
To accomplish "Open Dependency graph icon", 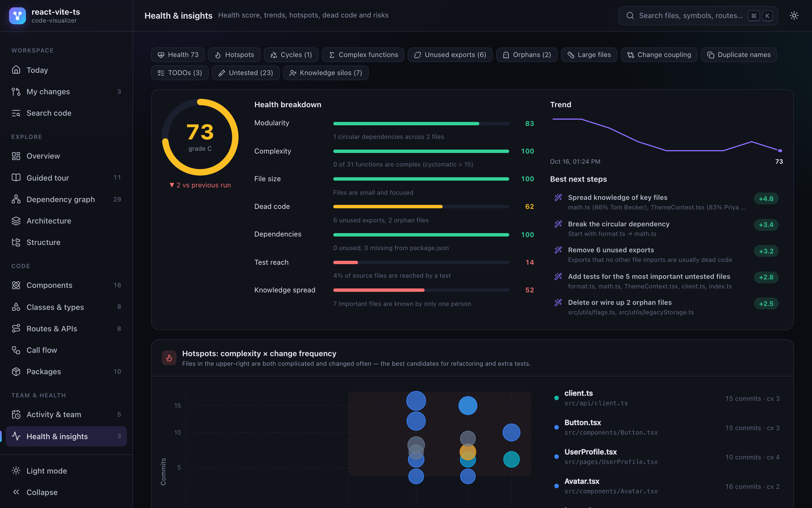I will tap(16, 199).
